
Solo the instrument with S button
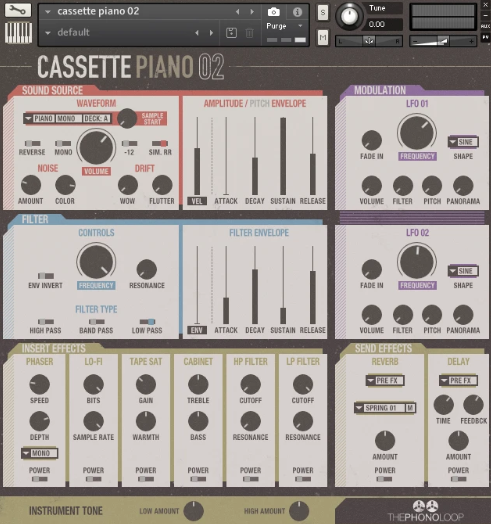(x=323, y=13)
